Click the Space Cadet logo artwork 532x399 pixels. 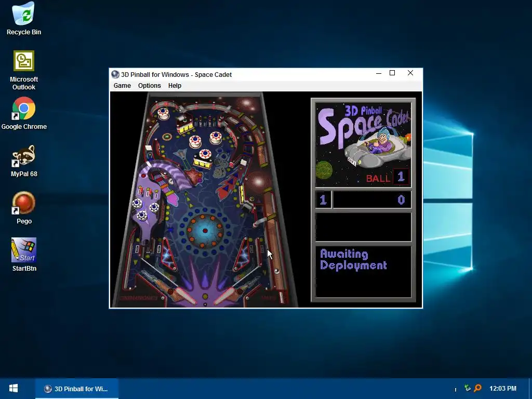[x=363, y=145]
